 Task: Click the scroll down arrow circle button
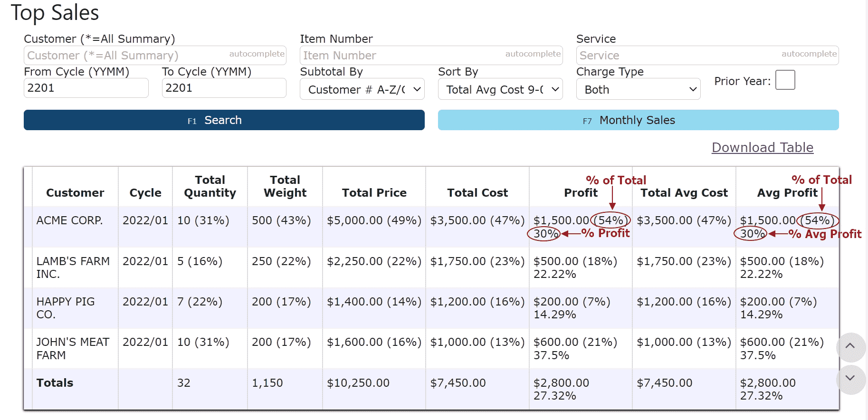[x=850, y=379]
